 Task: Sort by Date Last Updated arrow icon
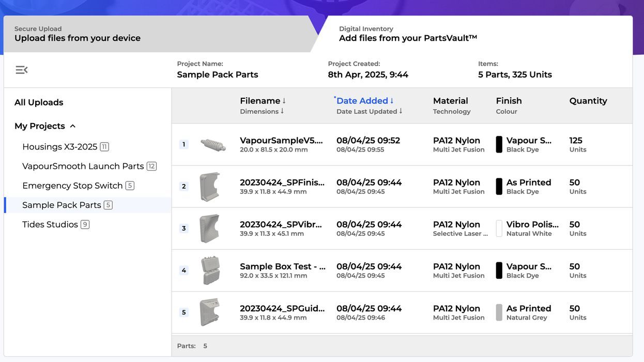[x=401, y=111]
